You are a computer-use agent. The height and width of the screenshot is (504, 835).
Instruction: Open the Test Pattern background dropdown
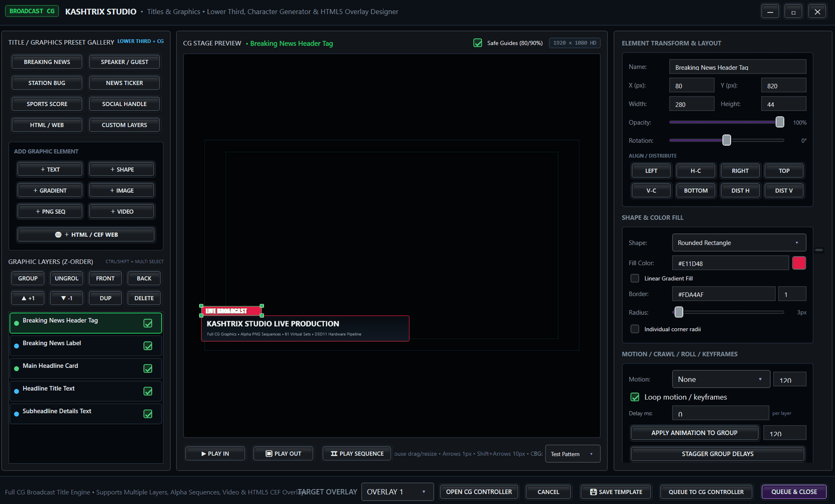coord(572,454)
